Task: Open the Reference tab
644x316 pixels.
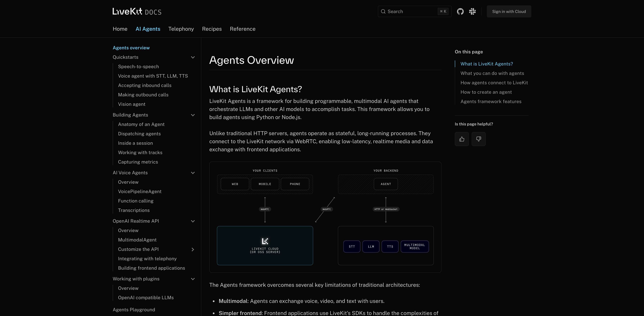Action: (x=243, y=29)
